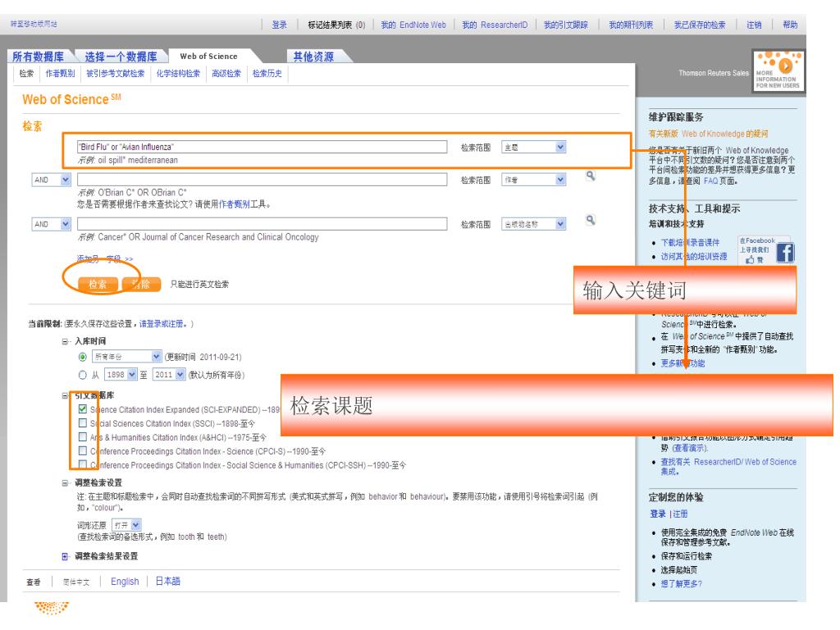Open the 出版物名称 search field dropdown
Viewport: 840px width, 630px height.
534,224
